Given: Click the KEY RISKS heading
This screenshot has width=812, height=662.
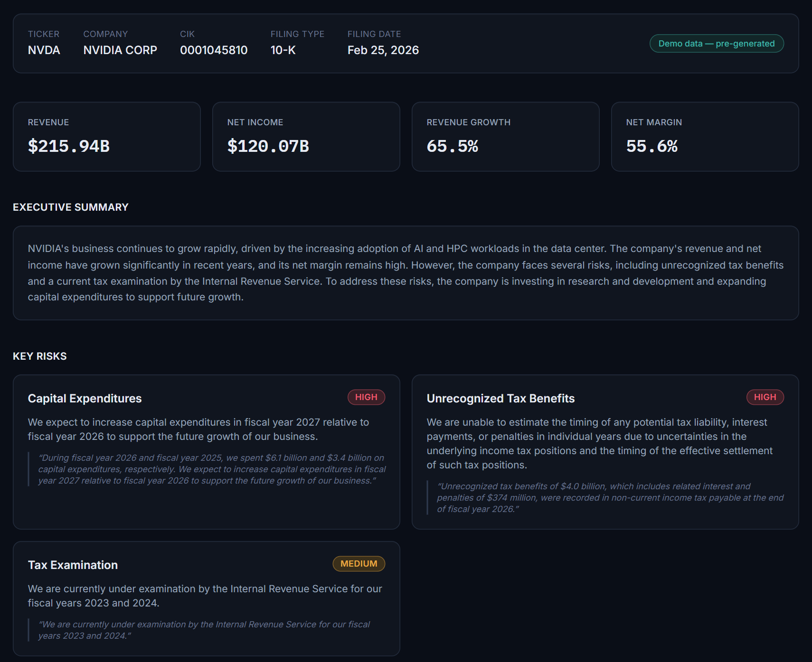Looking at the screenshot, I should [x=40, y=356].
